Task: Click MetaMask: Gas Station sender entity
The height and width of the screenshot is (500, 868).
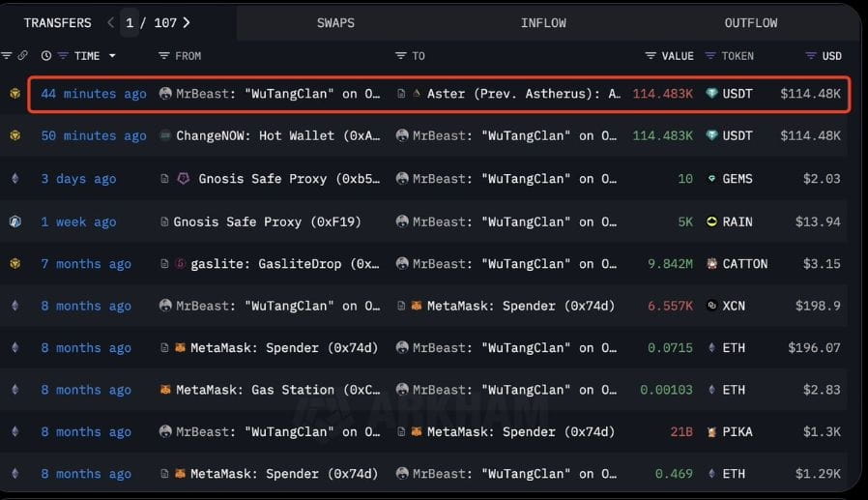Action: point(277,390)
